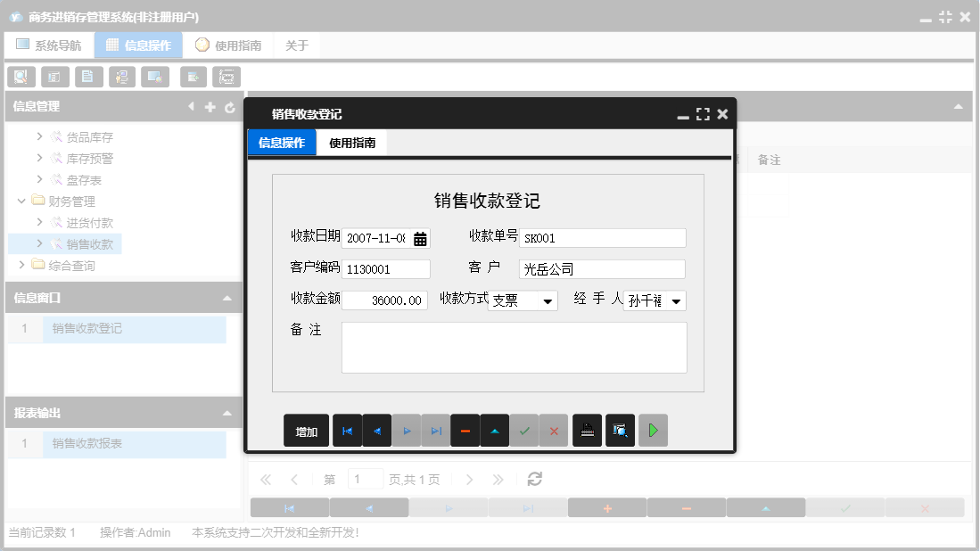Click the refresh icon in the pagination bar
The height and width of the screenshot is (551, 980).
[533, 479]
